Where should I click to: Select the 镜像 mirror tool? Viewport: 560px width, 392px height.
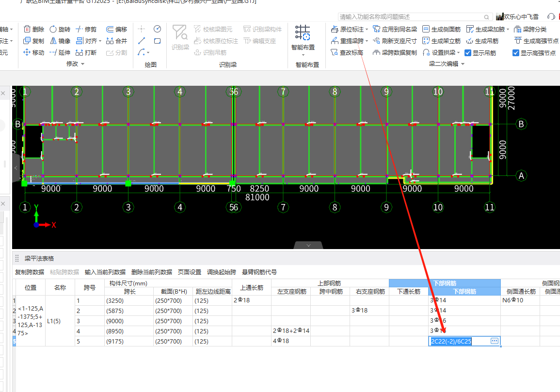pos(60,41)
